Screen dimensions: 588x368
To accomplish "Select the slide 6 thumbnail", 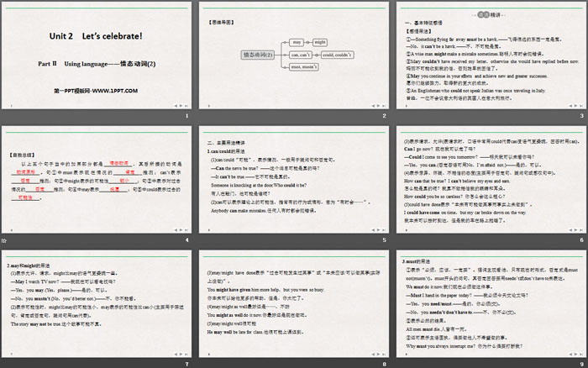I will 491,180.
